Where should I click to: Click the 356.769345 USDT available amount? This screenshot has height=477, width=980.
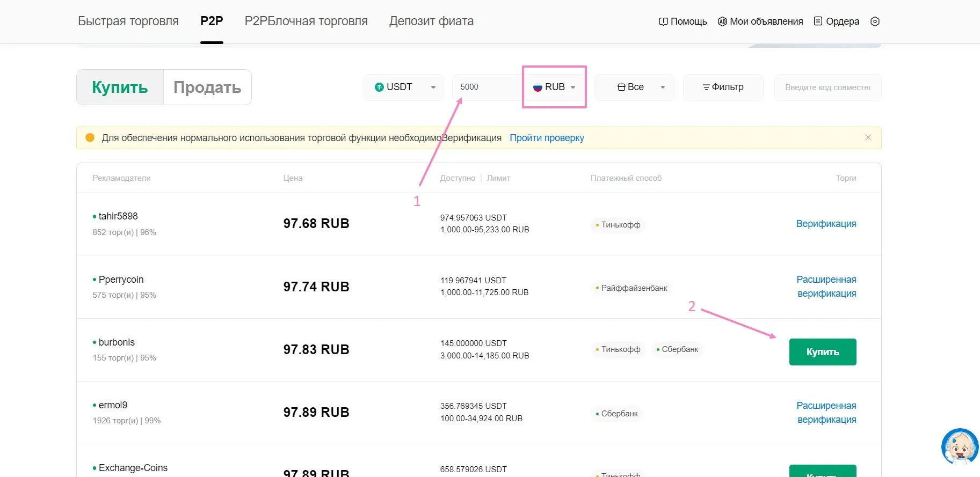click(x=474, y=406)
